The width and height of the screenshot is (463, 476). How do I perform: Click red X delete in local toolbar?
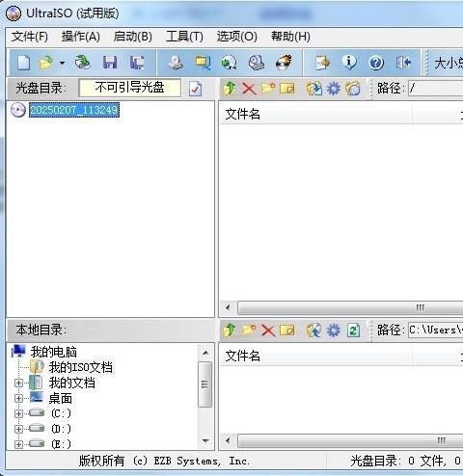pos(268,331)
